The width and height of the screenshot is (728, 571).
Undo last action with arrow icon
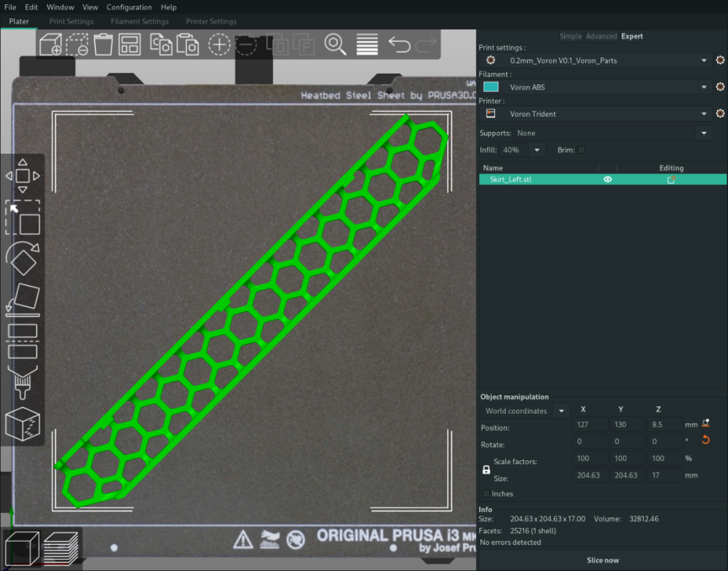pos(399,44)
